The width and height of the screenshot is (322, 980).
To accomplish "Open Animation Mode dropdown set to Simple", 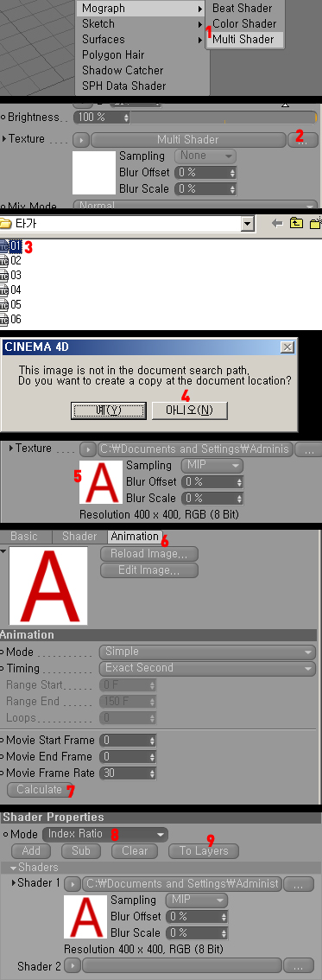I will point(207,652).
